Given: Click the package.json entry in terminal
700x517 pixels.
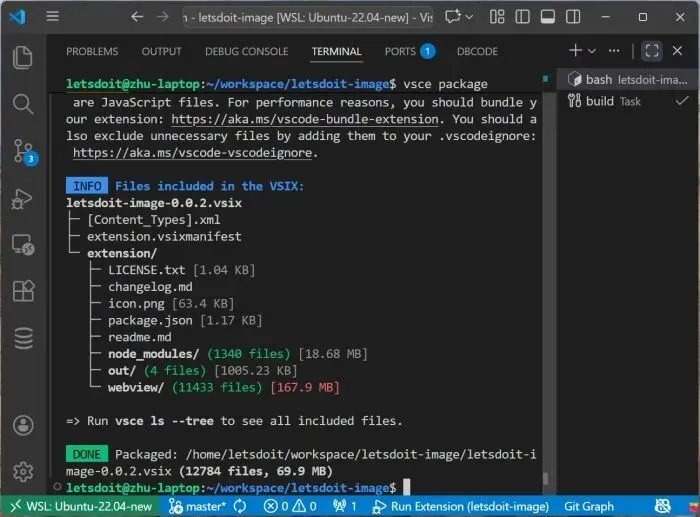Looking at the screenshot, I should pos(150,321).
